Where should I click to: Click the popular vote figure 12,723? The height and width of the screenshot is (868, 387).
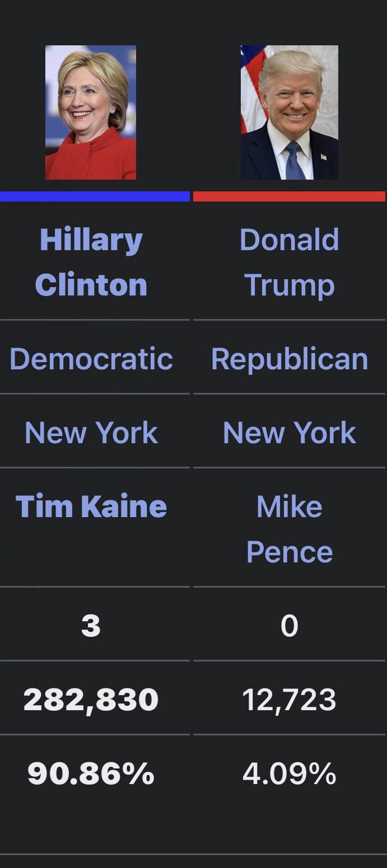point(290,700)
